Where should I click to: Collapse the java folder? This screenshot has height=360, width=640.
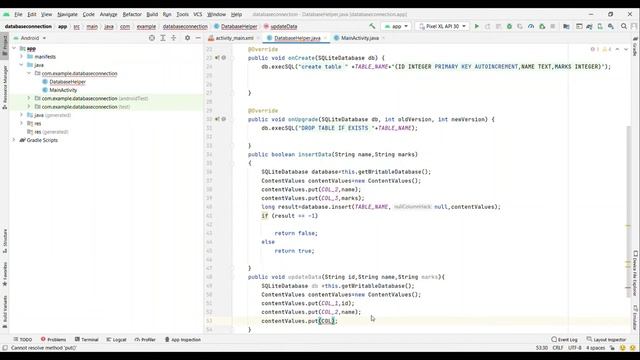[22, 65]
